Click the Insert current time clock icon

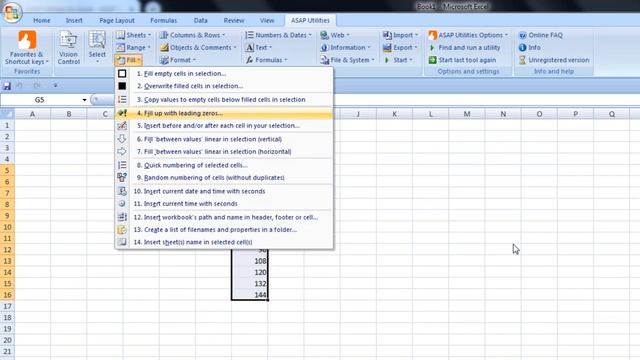click(122, 203)
